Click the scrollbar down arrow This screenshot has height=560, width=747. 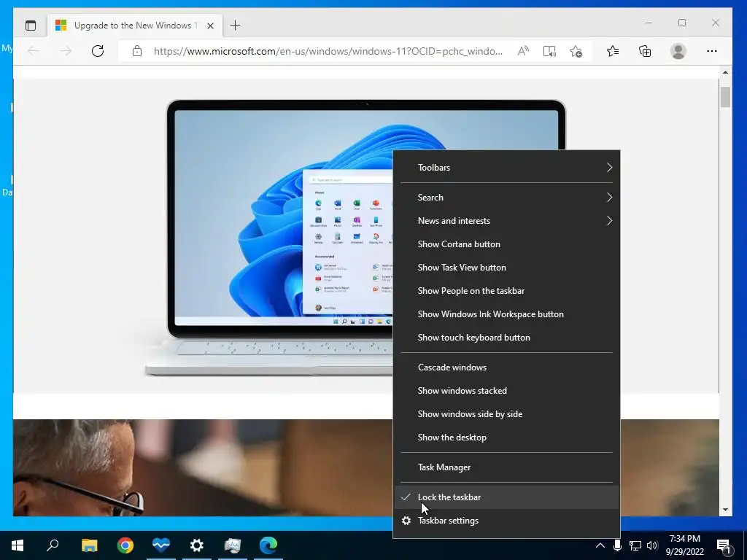pos(725,510)
